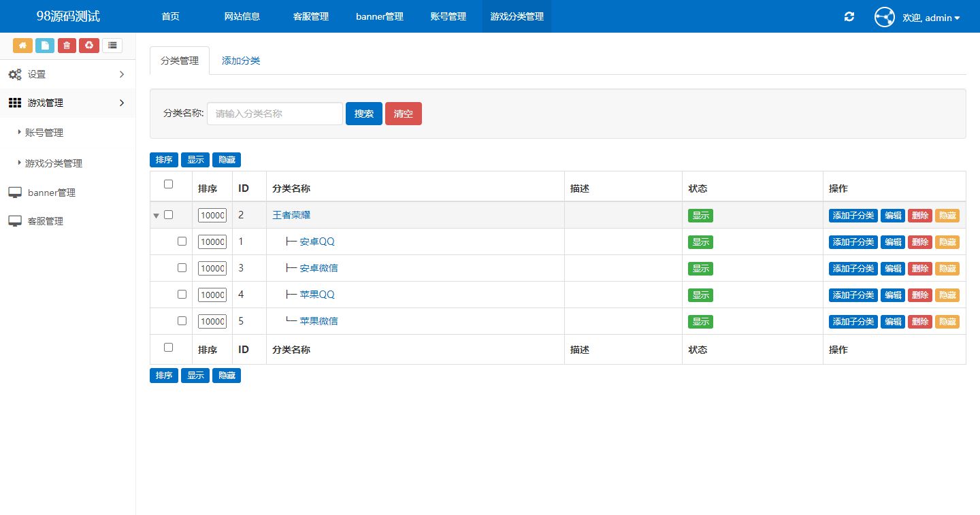Focus the 分类名称 search input field

(275, 114)
